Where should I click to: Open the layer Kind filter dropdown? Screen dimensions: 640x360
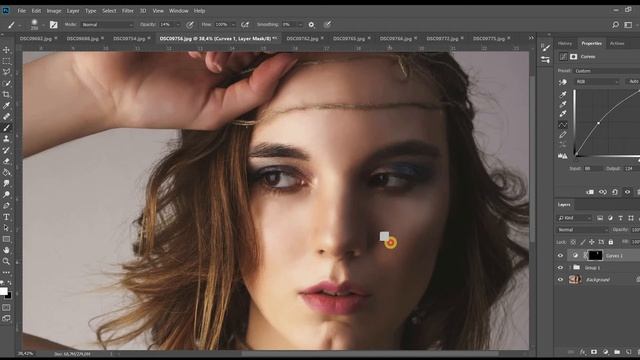(574, 218)
